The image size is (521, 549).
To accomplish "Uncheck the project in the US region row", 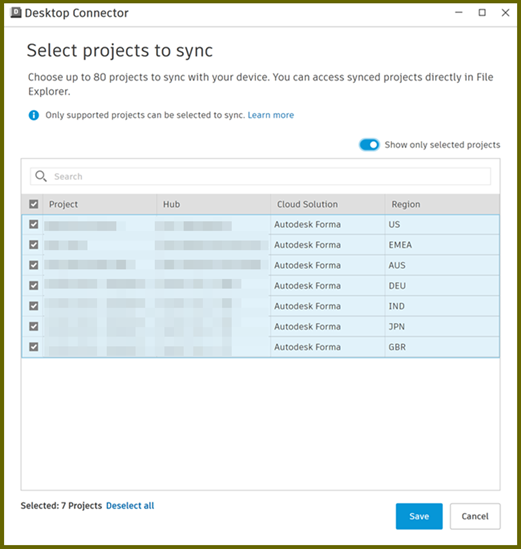I will coord(34,224).
